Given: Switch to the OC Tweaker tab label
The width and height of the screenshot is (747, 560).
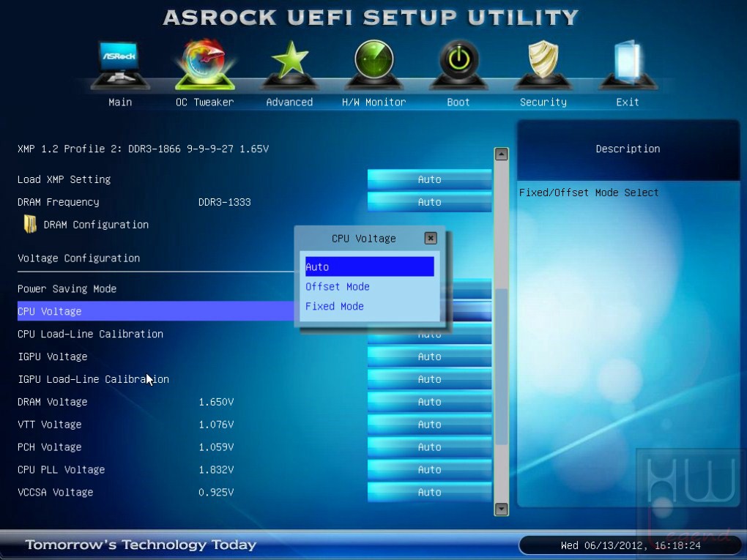Looking at the screenshot, I should 205,102.
